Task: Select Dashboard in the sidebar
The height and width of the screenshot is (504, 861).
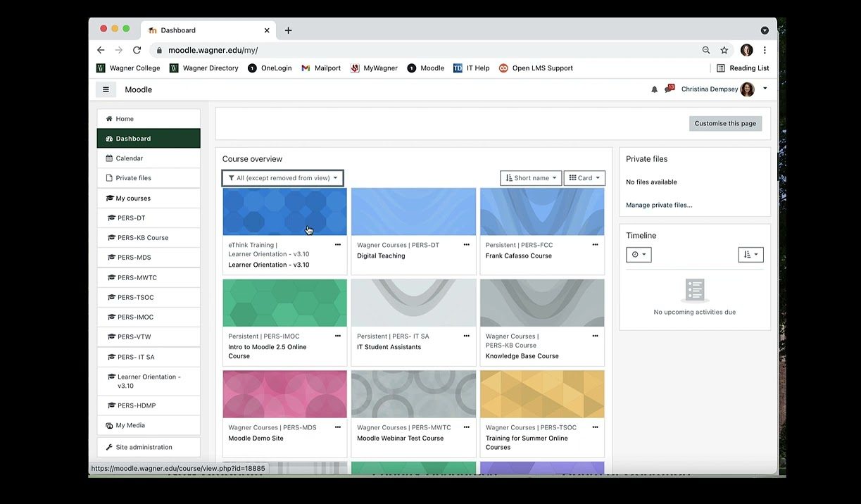Action: [149, 139]
